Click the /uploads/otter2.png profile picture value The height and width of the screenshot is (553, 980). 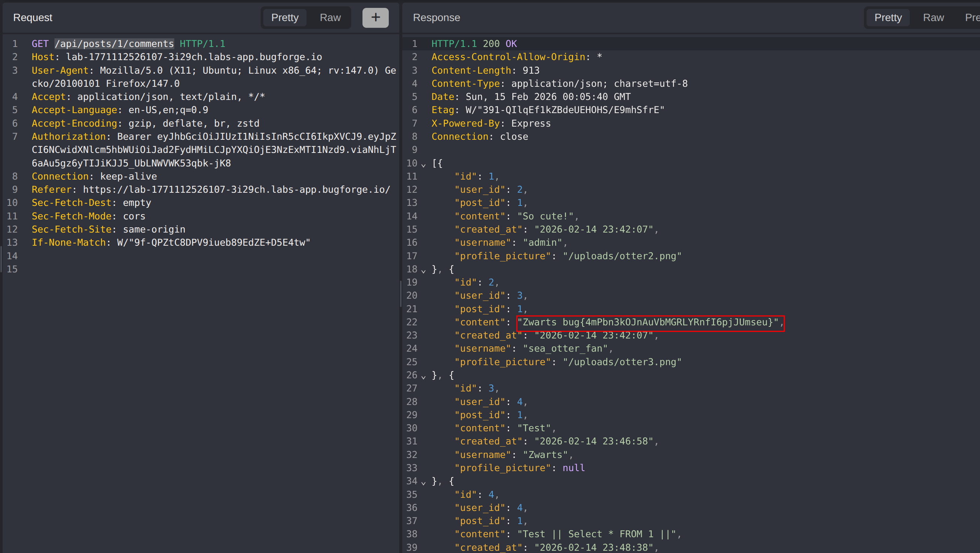click(622, 256)
